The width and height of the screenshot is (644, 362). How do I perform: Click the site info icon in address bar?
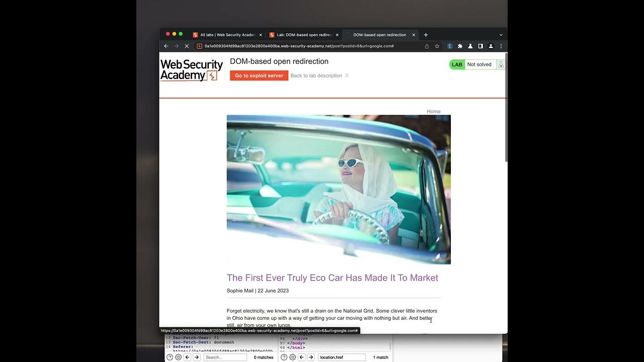(x=199, y=46)
